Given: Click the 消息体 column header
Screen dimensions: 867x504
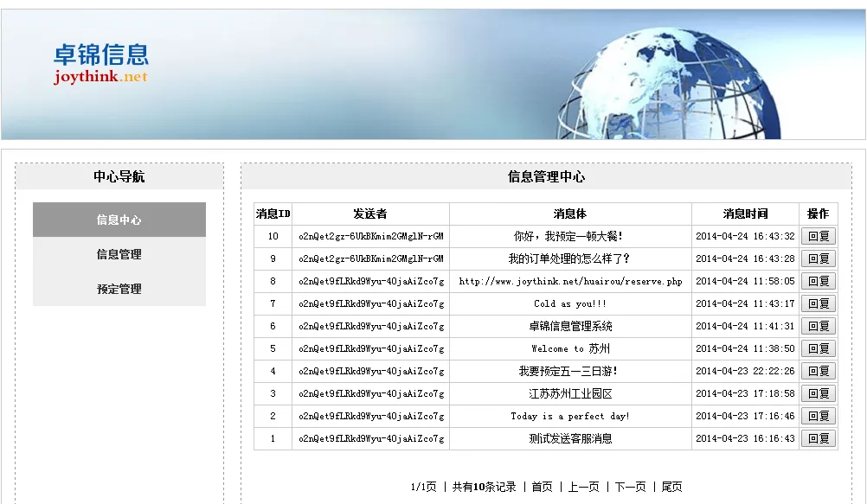Looking at the screenshot, I should coord(570,214).
